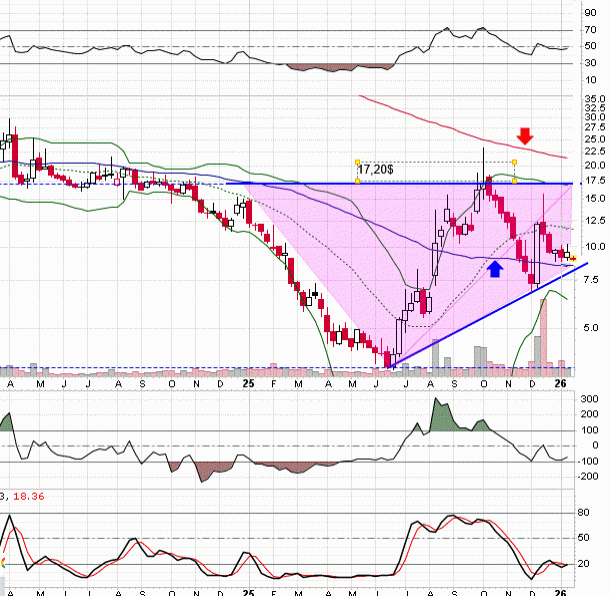609x596 pixels.
Task: Select the top-left yellow handle of measurement box
Action: click(357, 162)
